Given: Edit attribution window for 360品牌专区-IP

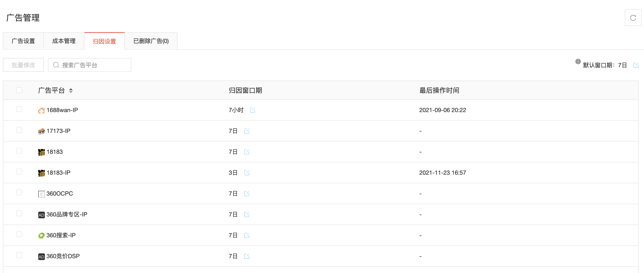Looking at the screenshot, I should coord(246,215).
